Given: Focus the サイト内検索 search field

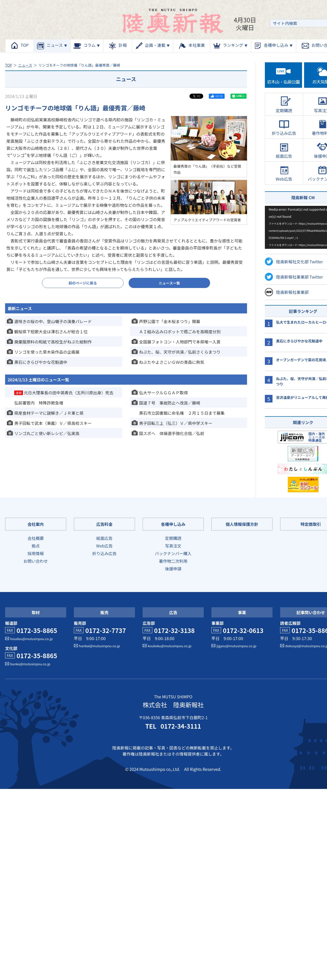Looking at the screenshot, I should (x=298, y=23).
